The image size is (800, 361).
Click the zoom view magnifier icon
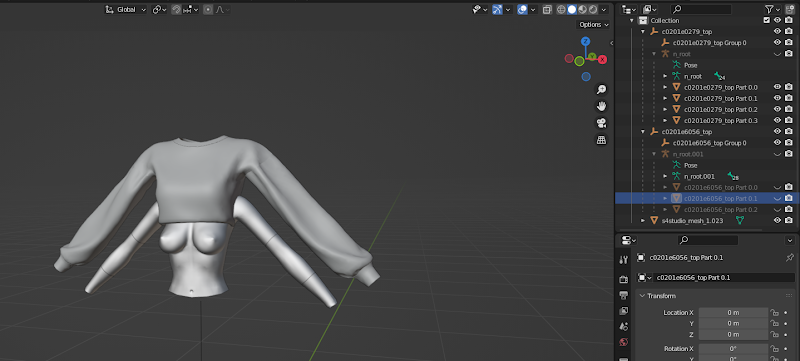pos(602,90)
